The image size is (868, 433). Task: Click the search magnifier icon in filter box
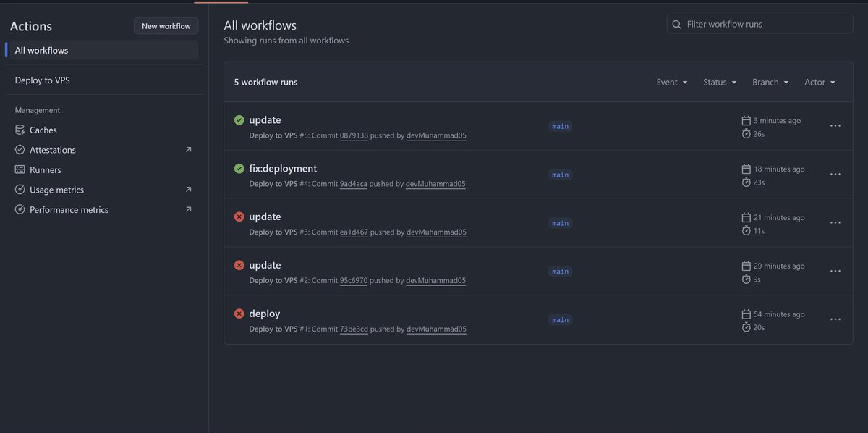tap(677, 25)
